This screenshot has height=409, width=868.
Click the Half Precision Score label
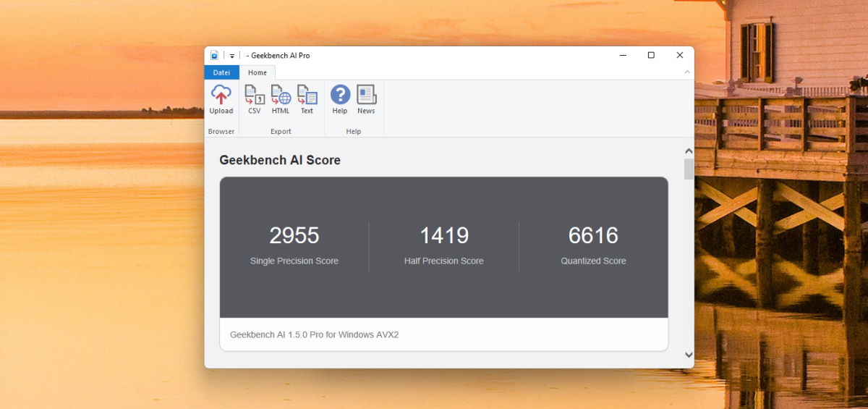(x=444, y=261)
